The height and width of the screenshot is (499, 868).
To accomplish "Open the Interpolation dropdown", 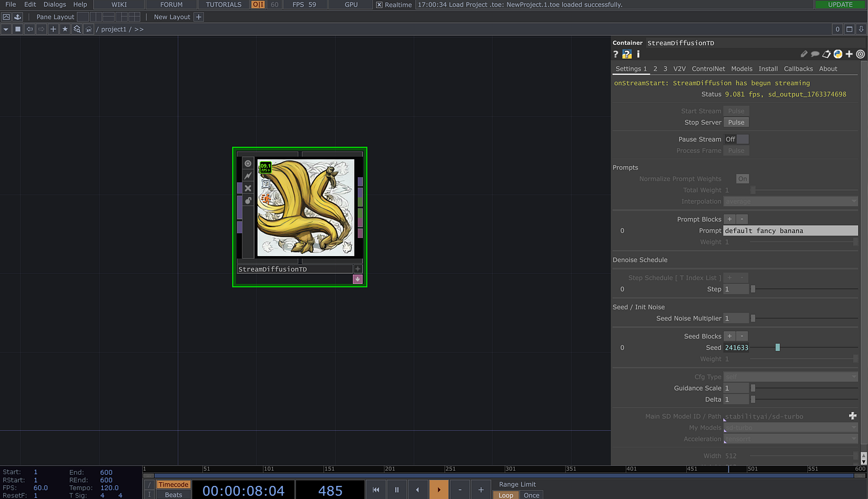I will 791,201.
